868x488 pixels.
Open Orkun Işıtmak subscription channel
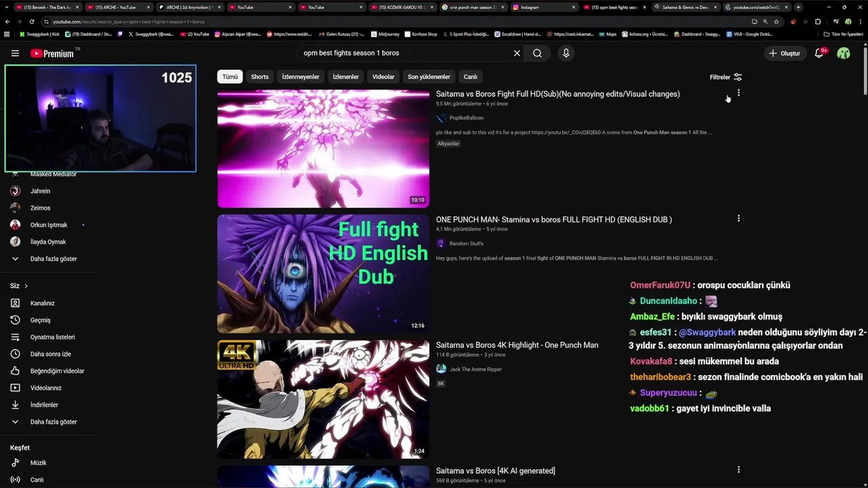tap(49, 225)
